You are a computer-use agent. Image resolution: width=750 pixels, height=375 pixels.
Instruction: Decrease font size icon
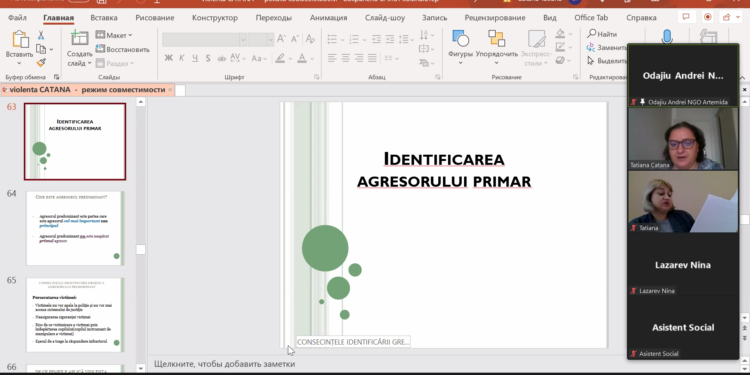click(295, 39)
